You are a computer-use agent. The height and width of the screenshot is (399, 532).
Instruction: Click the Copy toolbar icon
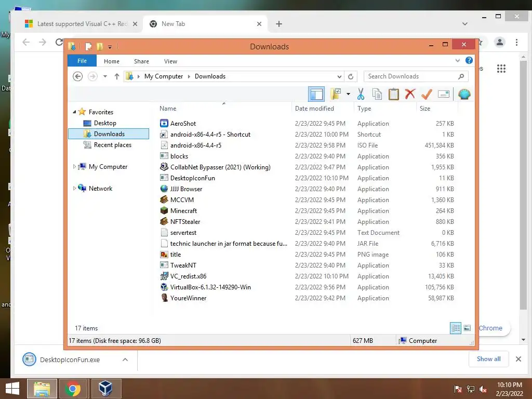coord(377,94)
